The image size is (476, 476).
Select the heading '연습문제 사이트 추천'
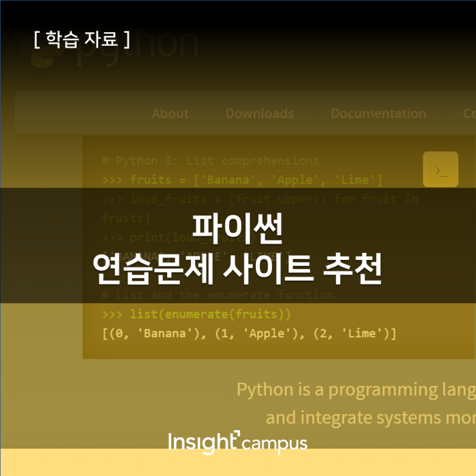pyautogui.click(x=237, y=270)
